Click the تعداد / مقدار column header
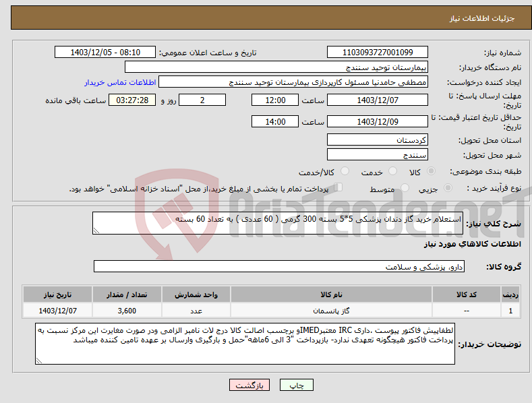 127,294
